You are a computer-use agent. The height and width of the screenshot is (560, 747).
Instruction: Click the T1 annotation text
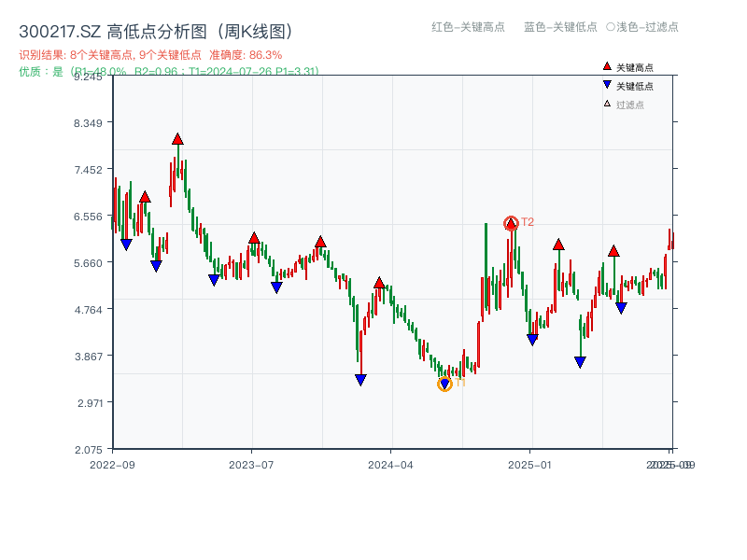tap(458, 384)
